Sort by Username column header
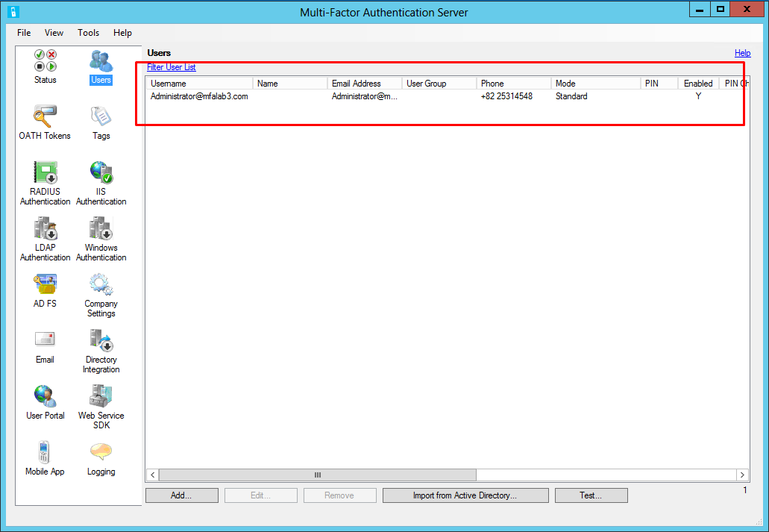 click(x=199, y=84)
